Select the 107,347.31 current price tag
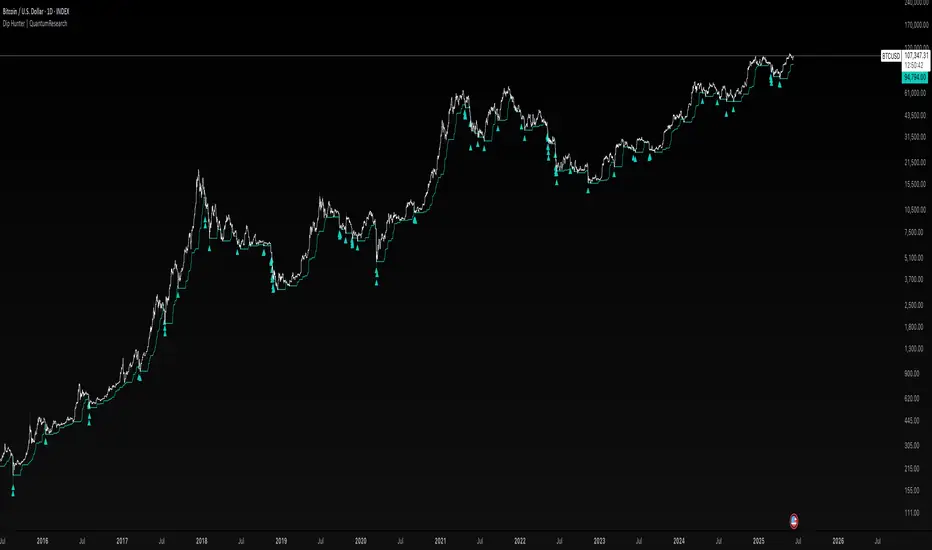Viewport: 932px width, 550px height. point(916,55)
